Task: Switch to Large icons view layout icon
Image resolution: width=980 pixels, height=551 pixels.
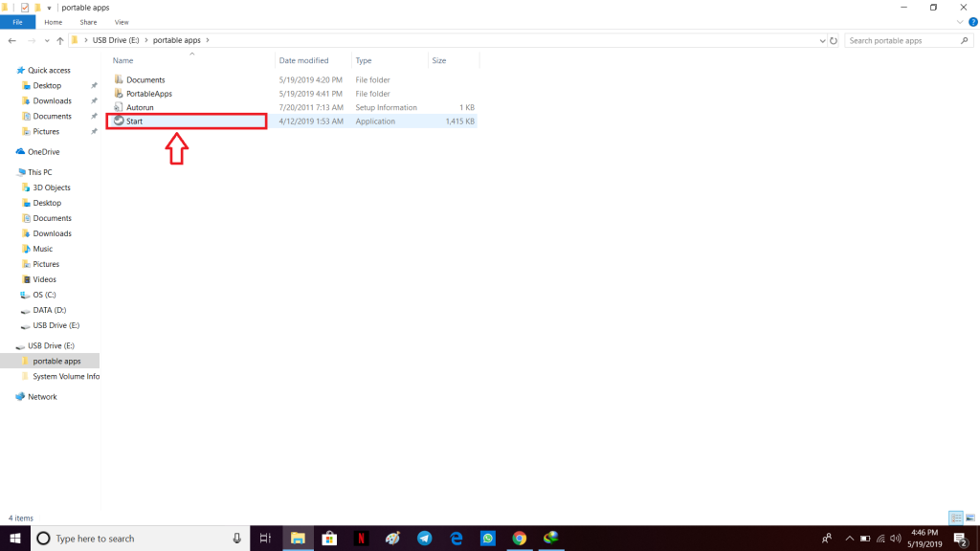Action: [970, 518]
